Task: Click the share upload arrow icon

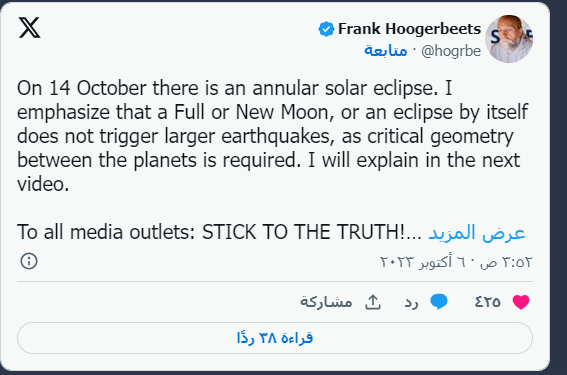Action: click(x=373, y=302)
